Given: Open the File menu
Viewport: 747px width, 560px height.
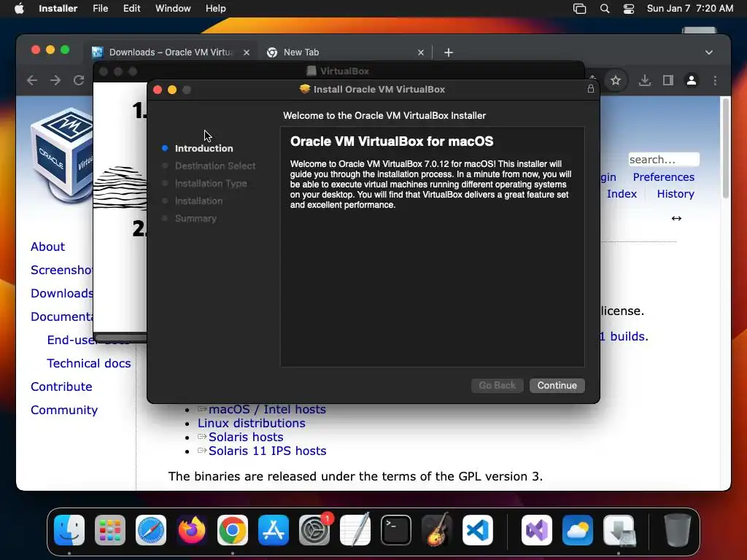Looking at the screenshot, I should click(x=100, y=9).
